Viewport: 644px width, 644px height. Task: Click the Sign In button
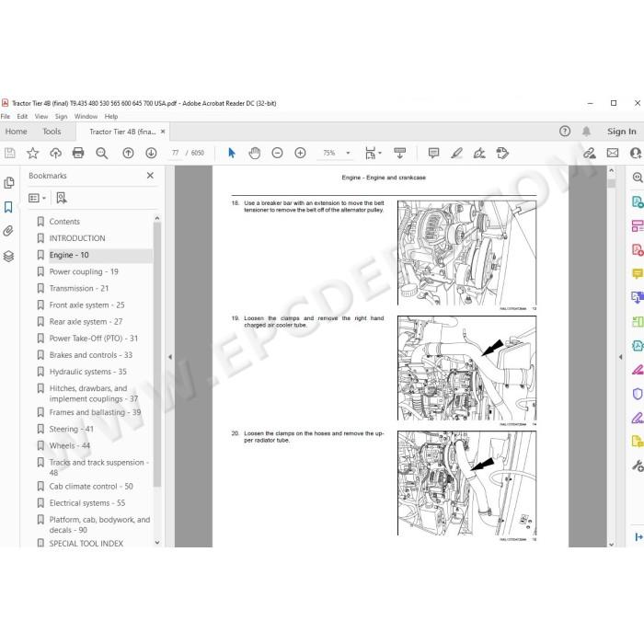click(x=621, y=132)
